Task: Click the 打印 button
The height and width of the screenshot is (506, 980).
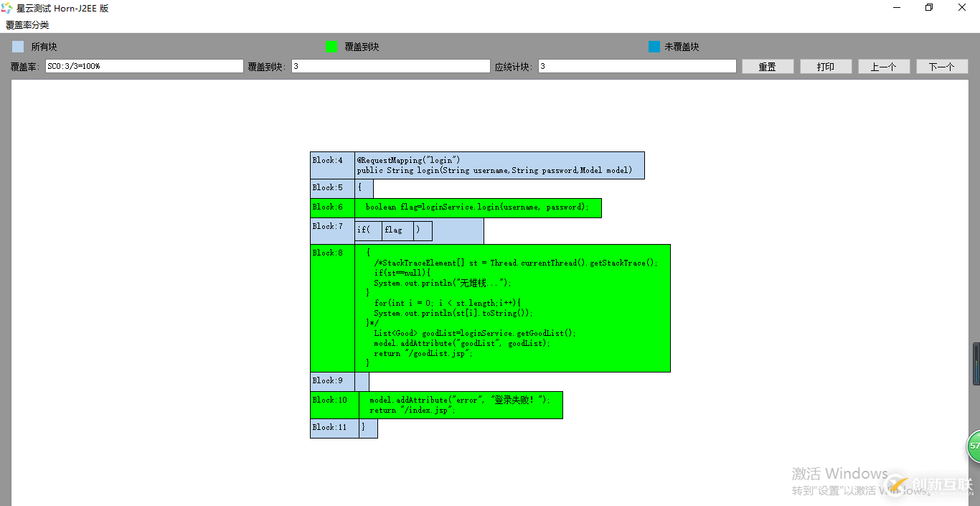Action: coord(826,67)
